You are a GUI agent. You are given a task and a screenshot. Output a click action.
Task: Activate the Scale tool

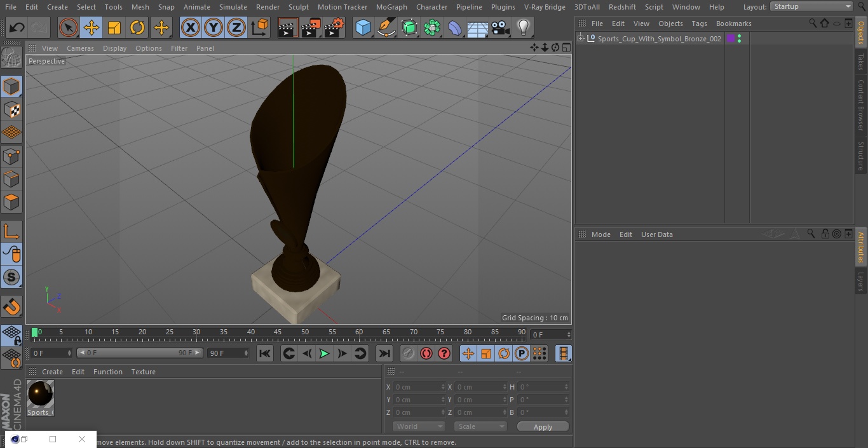[114, 27]
